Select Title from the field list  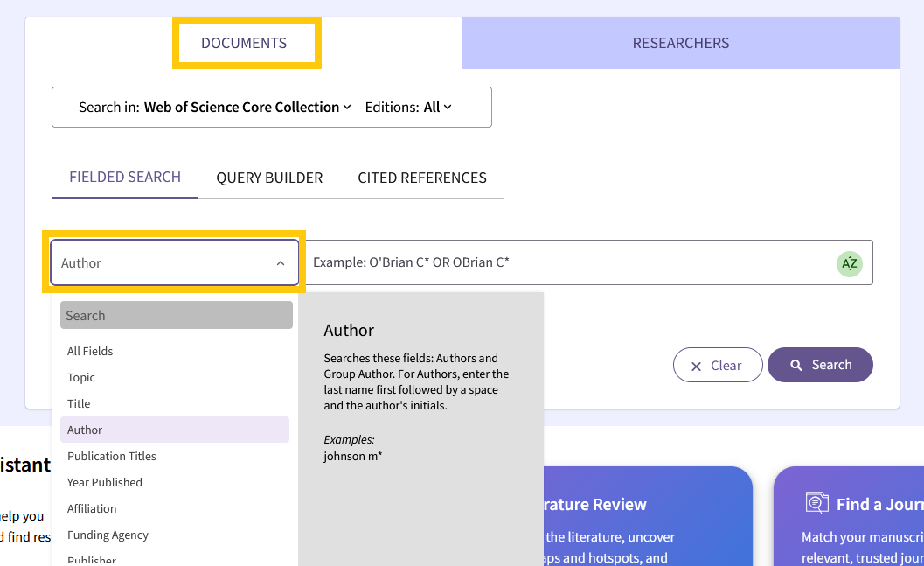pyautogui.click(x=175, y=404)
